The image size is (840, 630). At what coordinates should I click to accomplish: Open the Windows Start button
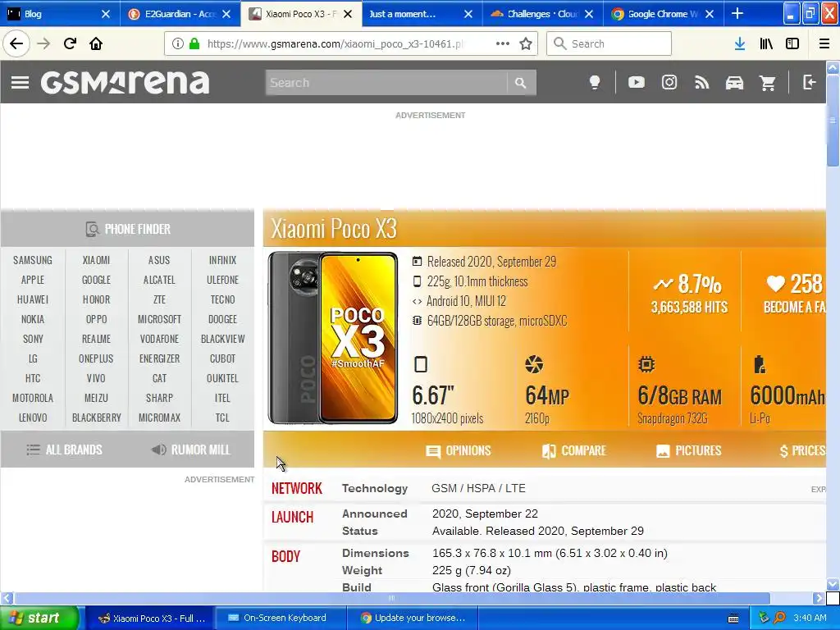coord(39,619)
